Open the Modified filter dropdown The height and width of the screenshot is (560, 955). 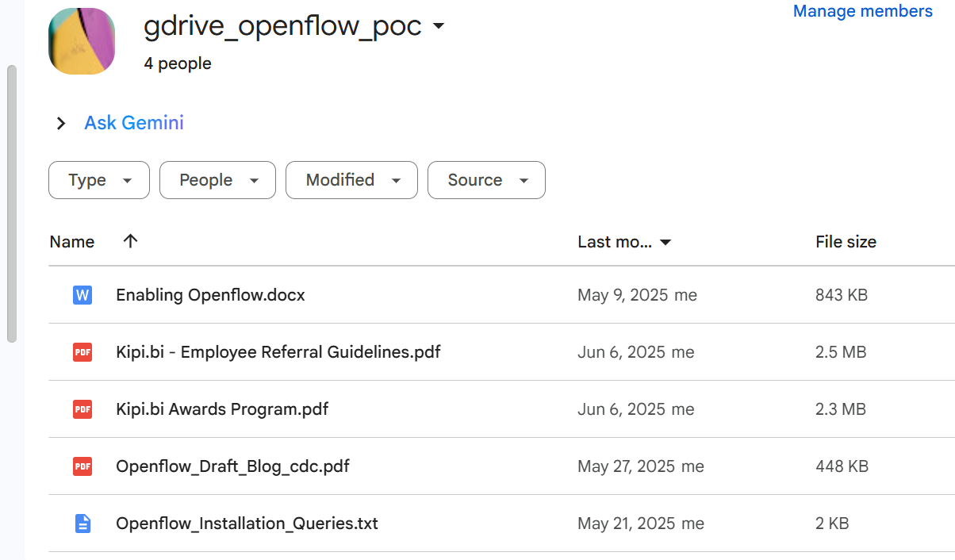(x=351, y=180)
